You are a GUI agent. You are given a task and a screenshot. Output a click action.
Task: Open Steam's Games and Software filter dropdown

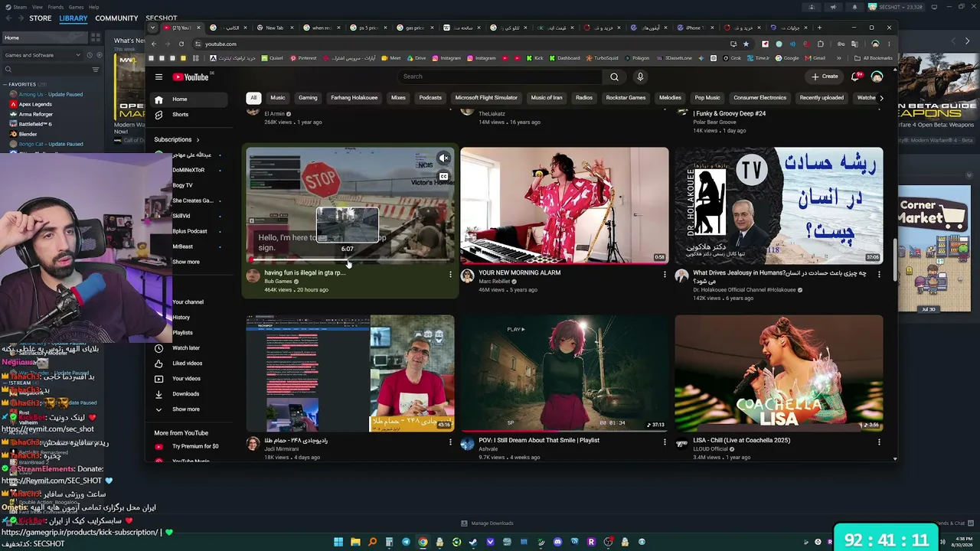pos(42,55)
